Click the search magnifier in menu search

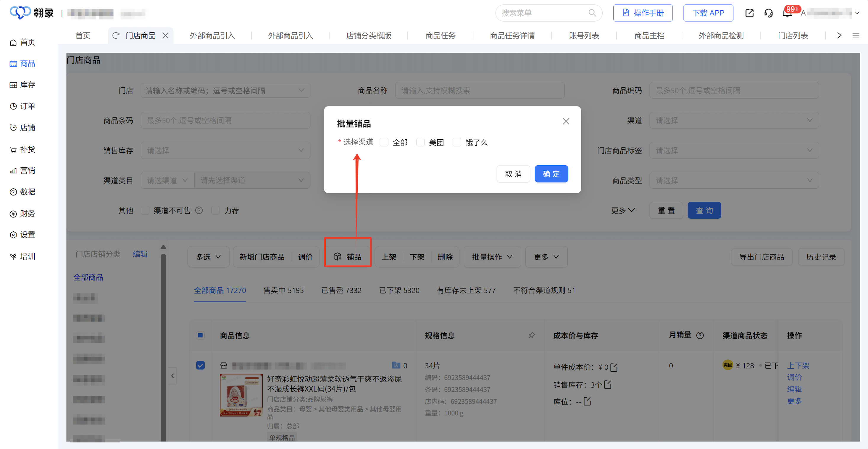coord(592,13)
